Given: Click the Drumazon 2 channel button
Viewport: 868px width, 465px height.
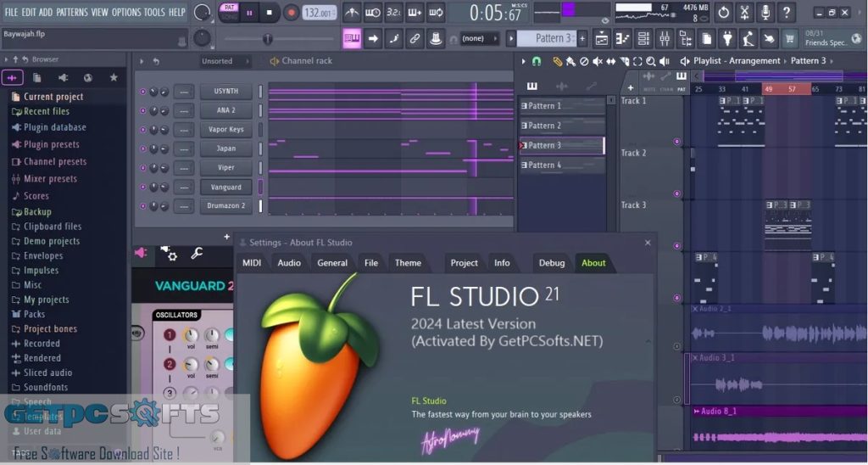Looking at the screenshot, I should pos(225,205).
